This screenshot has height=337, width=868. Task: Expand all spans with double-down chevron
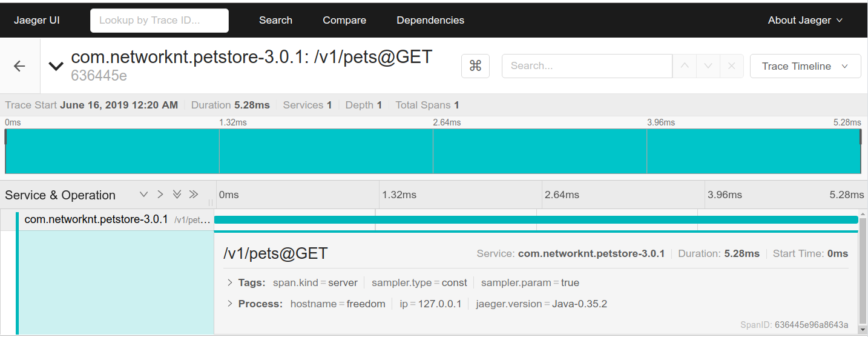[x=177, y=195]
